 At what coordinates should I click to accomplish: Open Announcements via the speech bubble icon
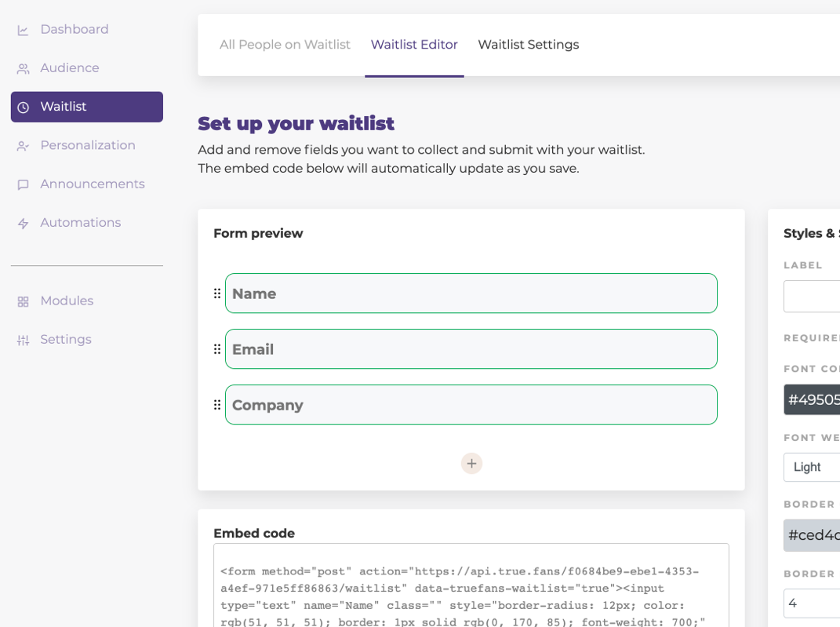pyautogui.click(x=23, y=184)
